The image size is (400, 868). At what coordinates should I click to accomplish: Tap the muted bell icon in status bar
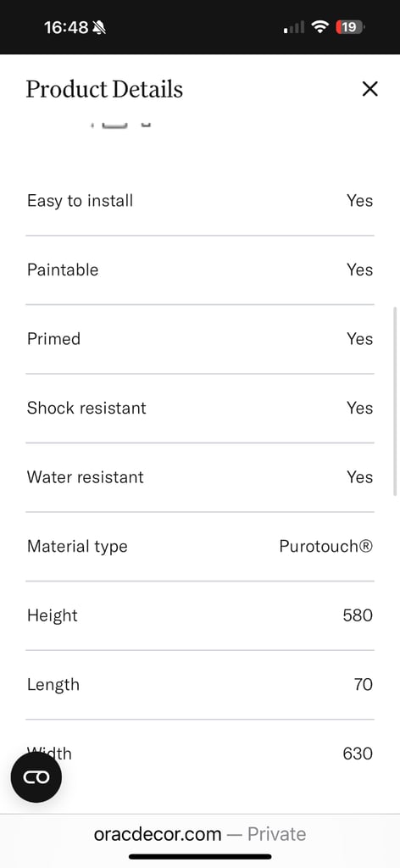[99, 27]
